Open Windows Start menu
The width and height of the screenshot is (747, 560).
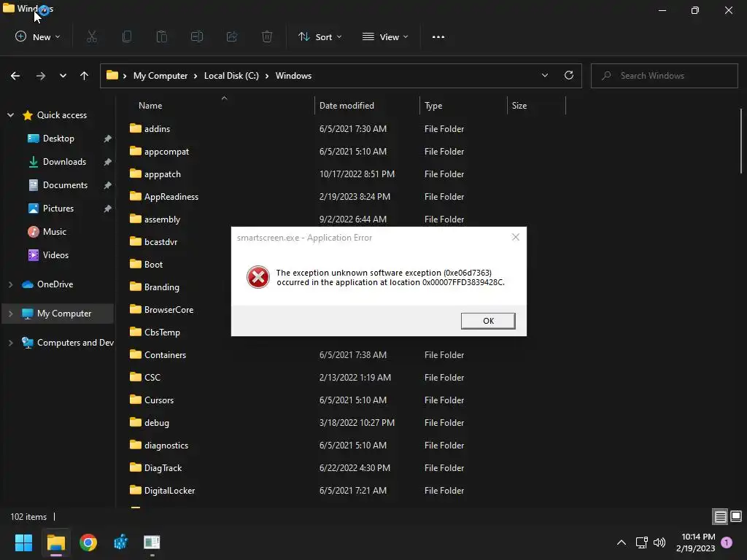[x=23, y=542]
